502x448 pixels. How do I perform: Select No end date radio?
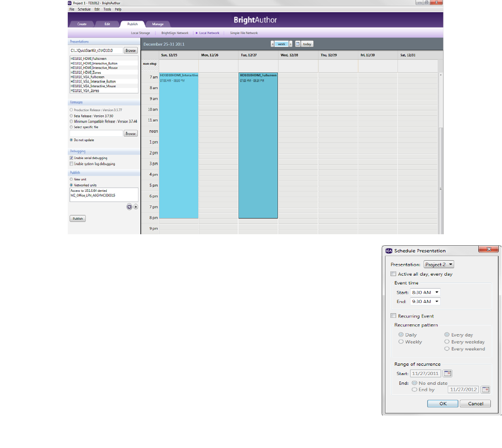(x=414, y=383)
